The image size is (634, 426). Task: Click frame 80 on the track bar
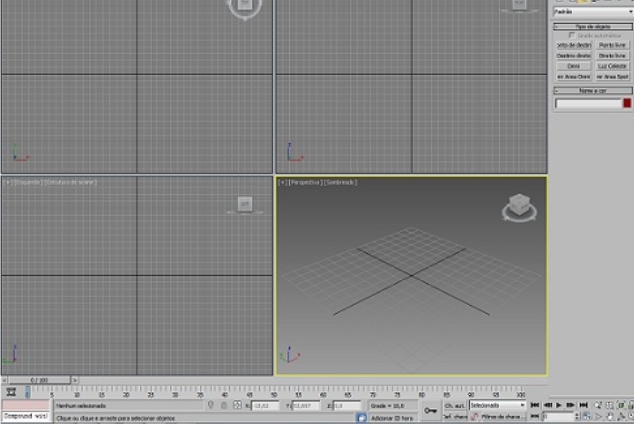click(x=422, y=393)
